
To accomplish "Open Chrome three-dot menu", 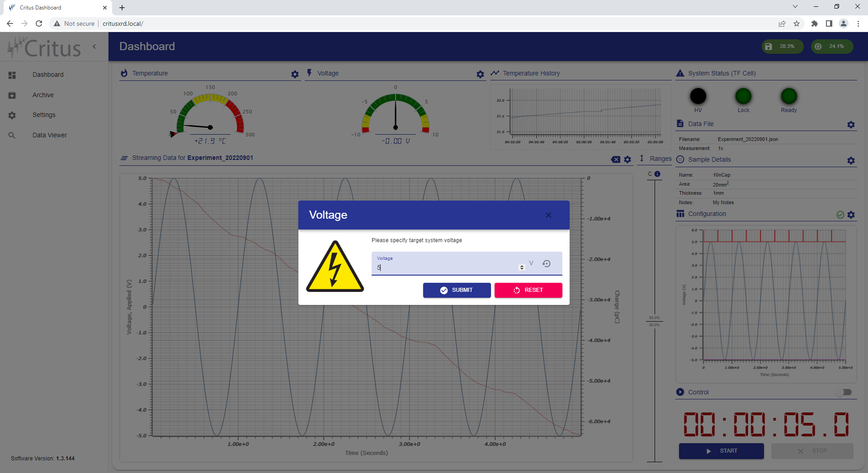I will pos(858,23).
